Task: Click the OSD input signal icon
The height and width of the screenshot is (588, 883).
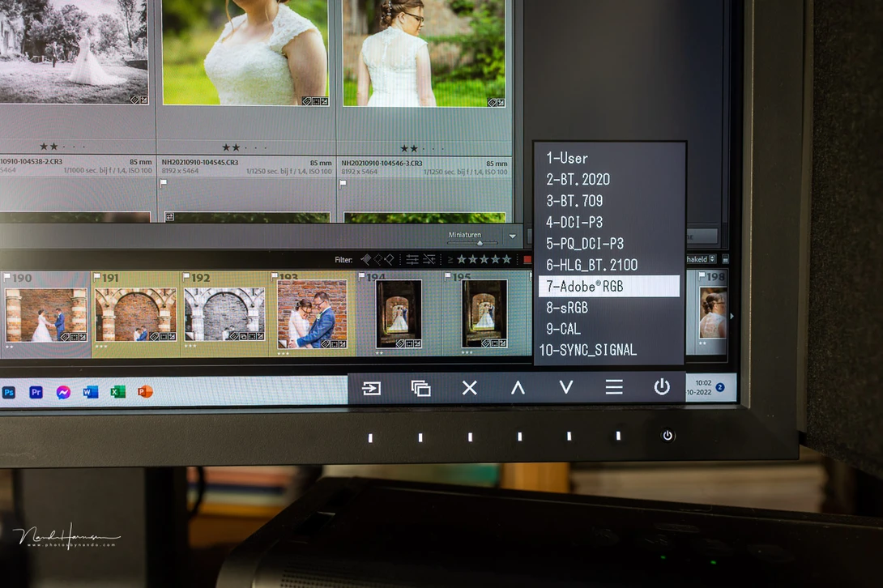Action: [372, 388]
